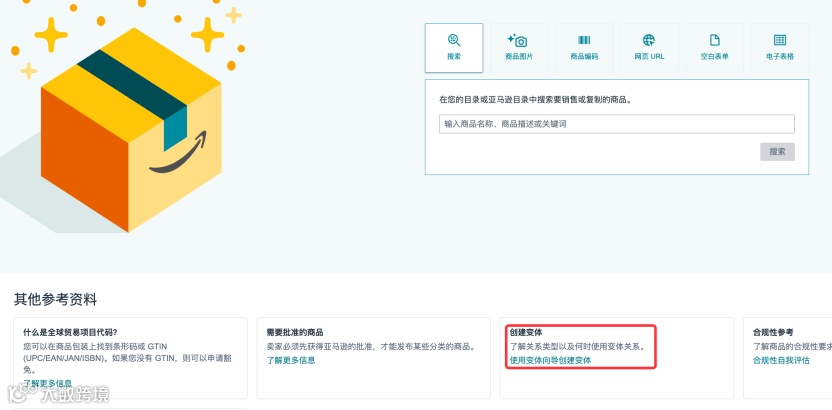
Task: Click 什么是全球贸易项目代码? card title
Action: [x=71, y=333]
